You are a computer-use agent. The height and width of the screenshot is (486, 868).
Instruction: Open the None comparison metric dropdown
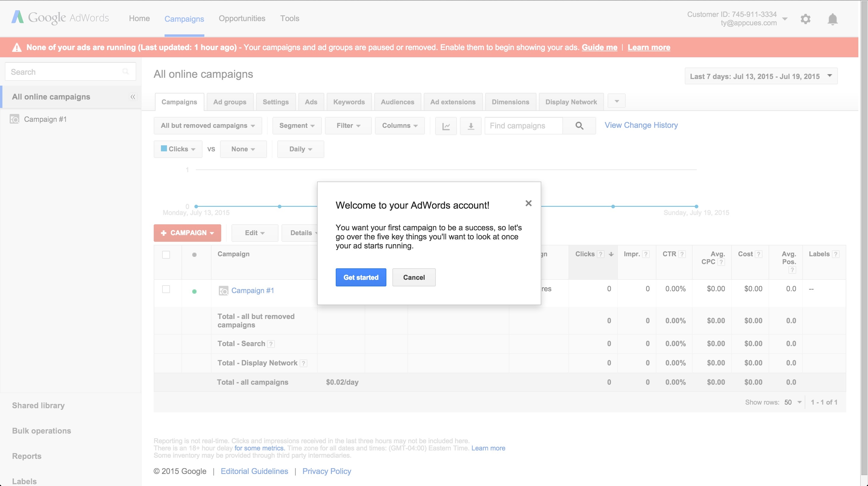(x=243, y=149)
